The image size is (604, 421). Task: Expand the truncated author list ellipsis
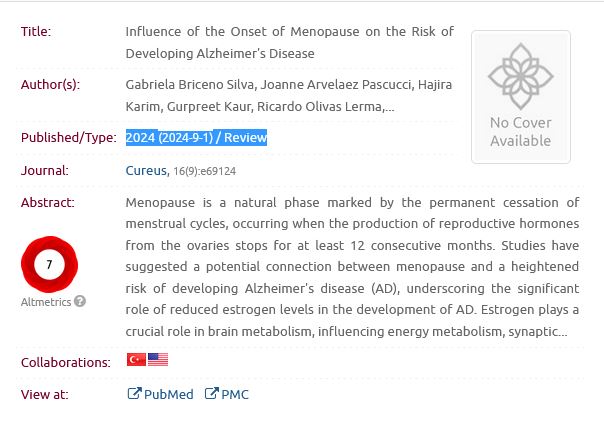pos(389,106)
